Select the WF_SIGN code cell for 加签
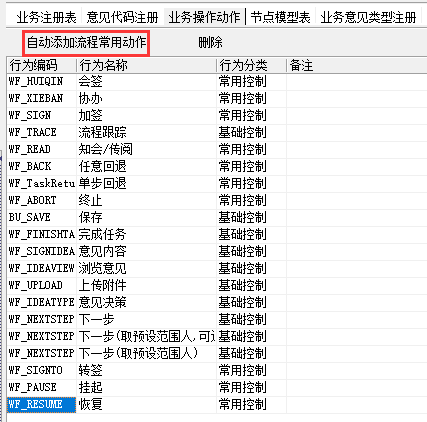The image size is (427, 422). pos(41,116)
